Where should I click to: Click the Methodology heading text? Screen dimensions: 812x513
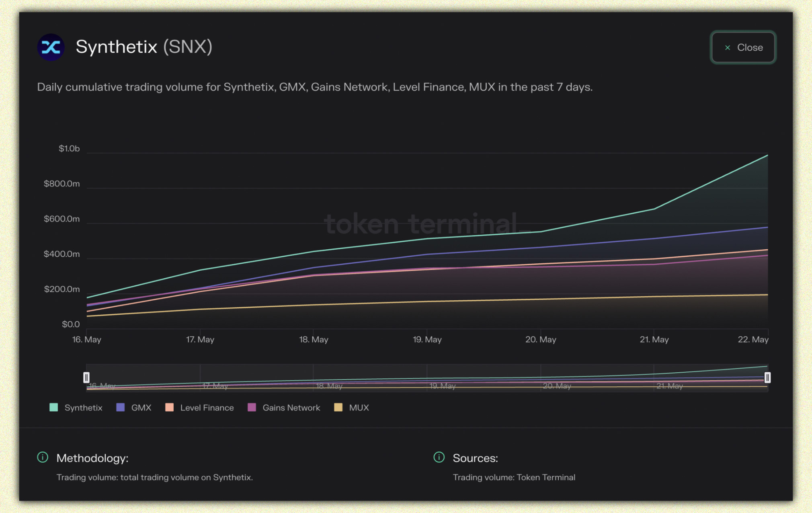[x=92, y=458]
